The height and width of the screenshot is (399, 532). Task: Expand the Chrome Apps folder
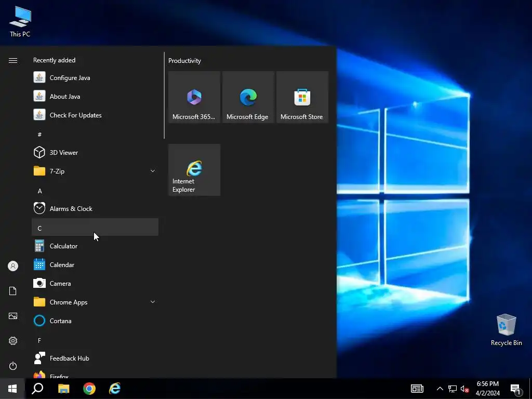(x=95, y=302)
